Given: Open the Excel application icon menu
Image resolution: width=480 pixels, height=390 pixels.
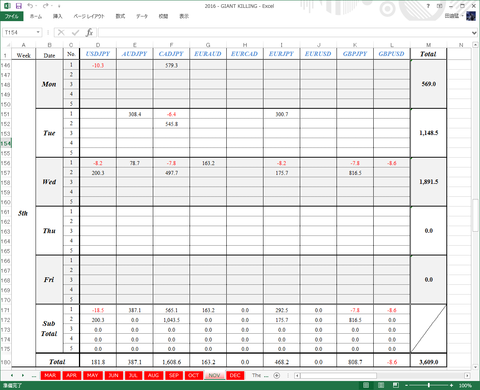Looking at the screenshot, I should pos(7,6).
